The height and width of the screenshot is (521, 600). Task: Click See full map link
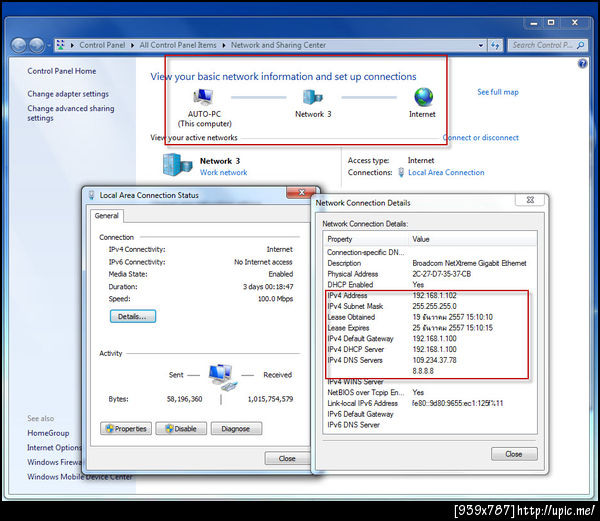click(498, 92)
